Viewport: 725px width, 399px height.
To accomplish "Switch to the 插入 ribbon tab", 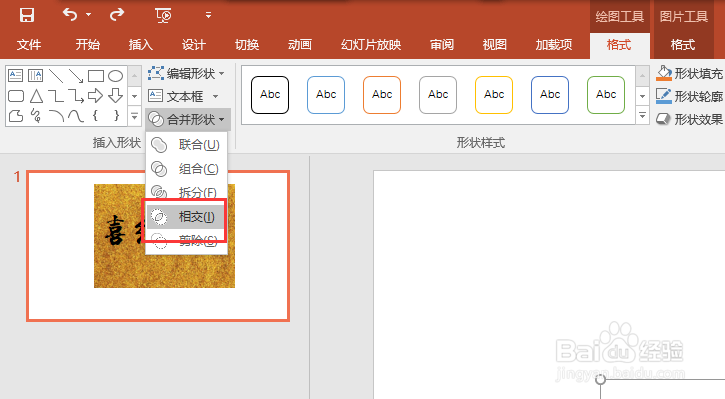I will pos(141,44).
